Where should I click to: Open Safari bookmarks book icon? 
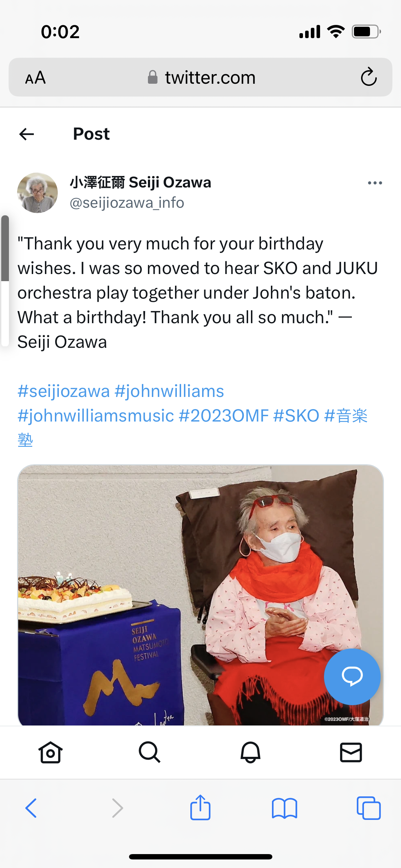coord(284,808)
